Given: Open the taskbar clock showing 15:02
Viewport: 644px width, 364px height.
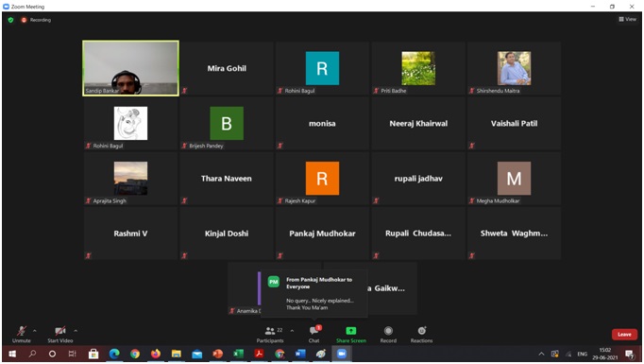Looking at the screenshot, I should pyautogui.click(x=605, y=354).
